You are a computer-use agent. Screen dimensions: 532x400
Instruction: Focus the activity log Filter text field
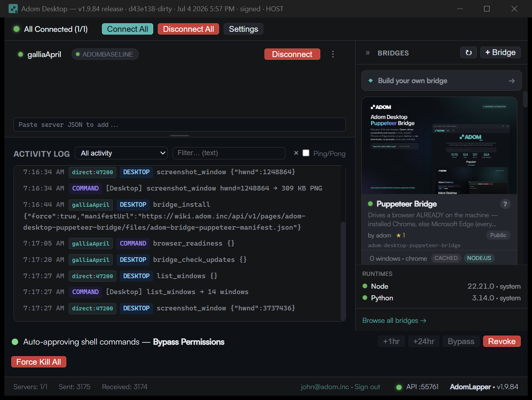(229, 153)
